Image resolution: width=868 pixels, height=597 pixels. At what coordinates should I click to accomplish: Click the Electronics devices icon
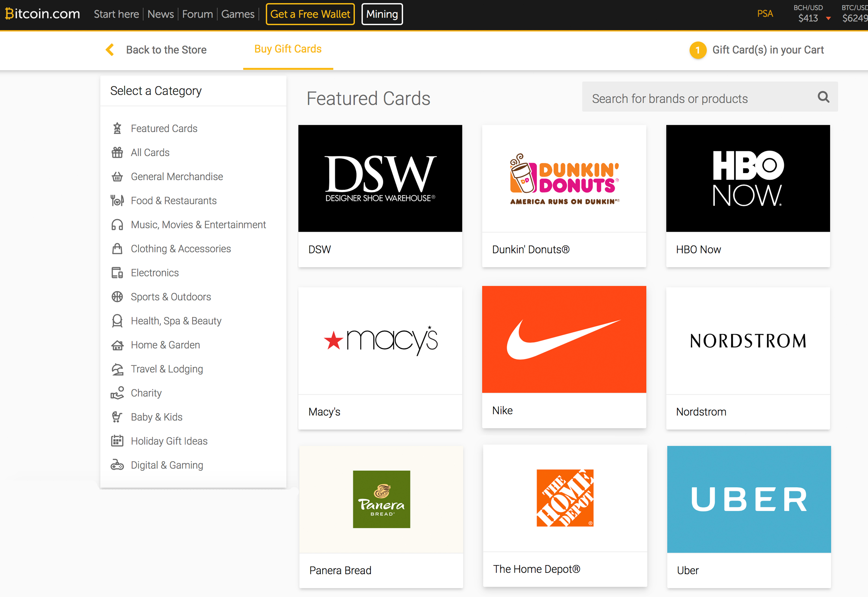click(117, 273)
